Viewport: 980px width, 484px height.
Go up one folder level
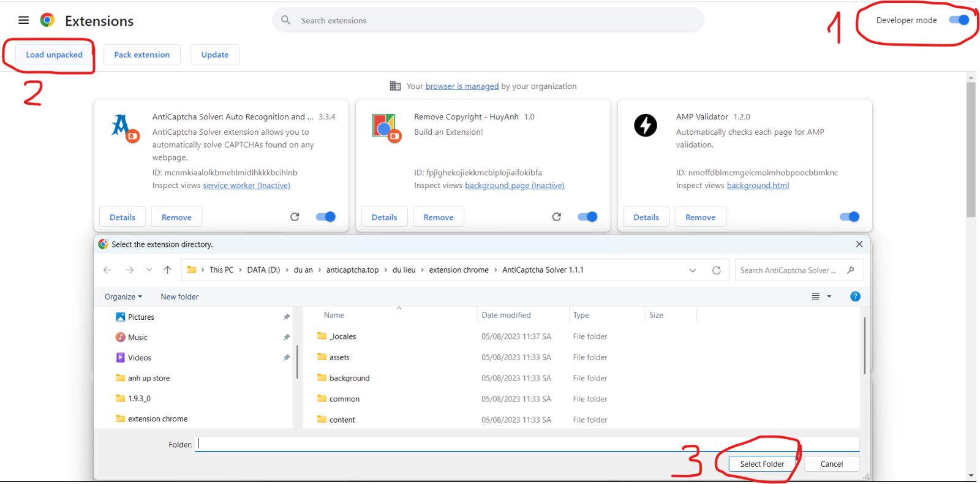click(x=167, y=270)
